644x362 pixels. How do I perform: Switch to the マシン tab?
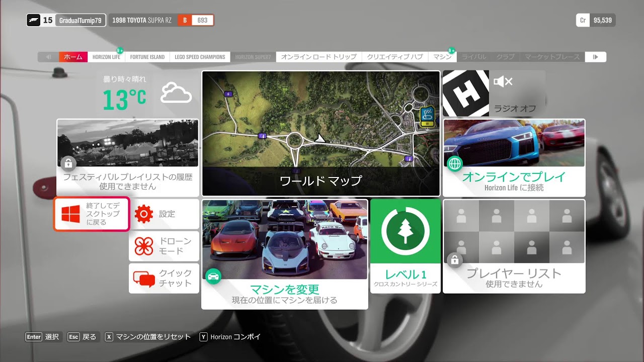(442, 57)
